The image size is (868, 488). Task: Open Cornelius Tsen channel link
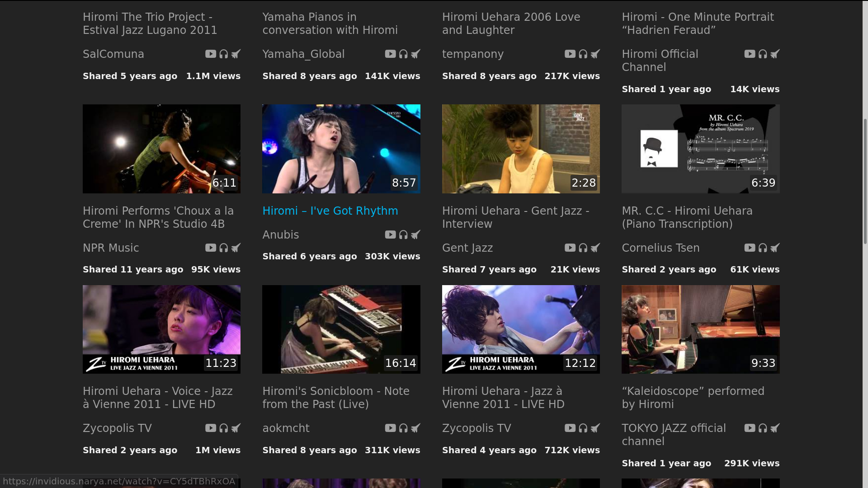pyautogui.click(x=660, y=248)
